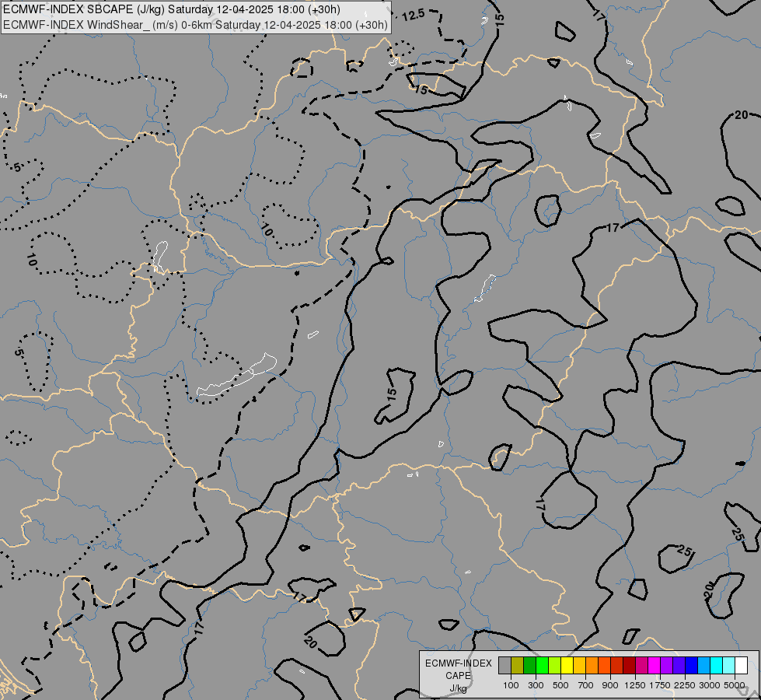Viewport: 761px width, 700px height.
Task: Select the deep pink legend swatch
Action: pos(641,666)
